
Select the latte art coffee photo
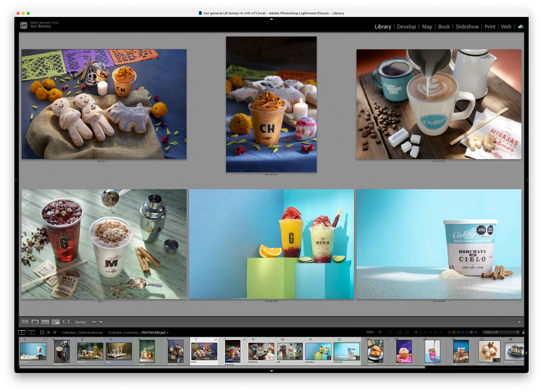tap(439, 104)
